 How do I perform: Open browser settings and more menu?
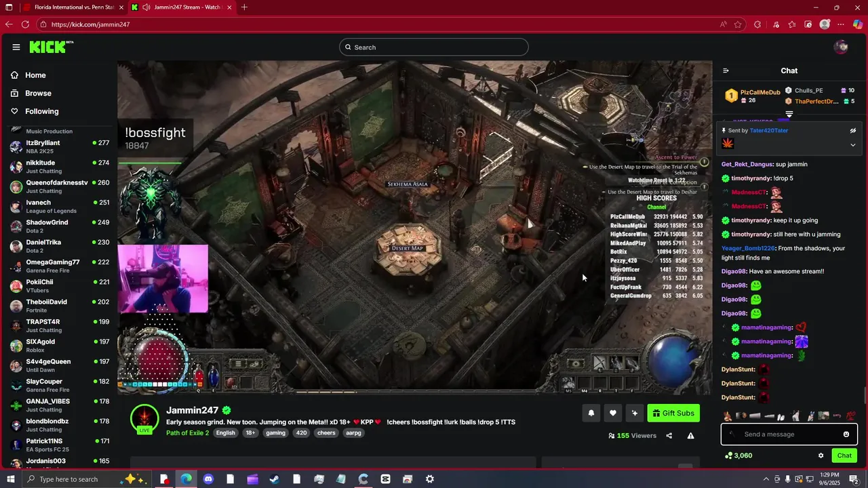[842, 24]
